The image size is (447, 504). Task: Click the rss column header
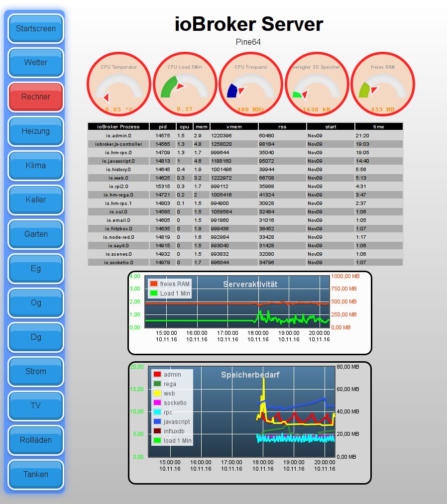[x=282, y=127]
